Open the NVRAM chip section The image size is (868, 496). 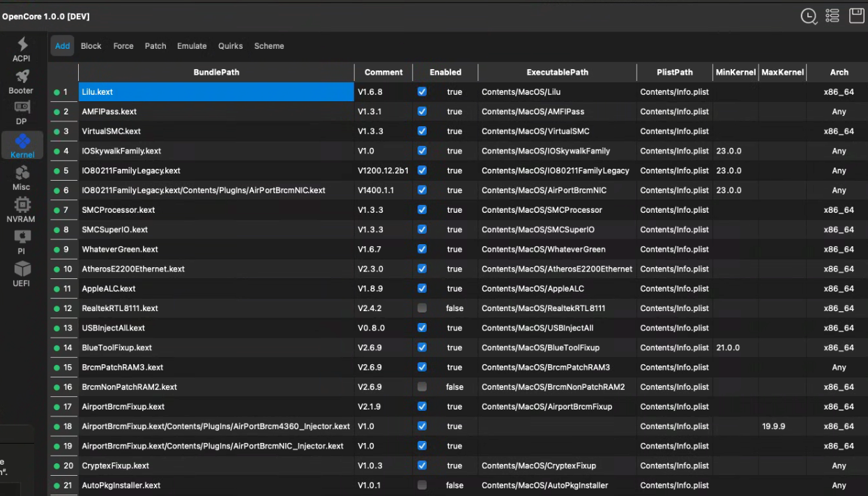tap(22, 209)
